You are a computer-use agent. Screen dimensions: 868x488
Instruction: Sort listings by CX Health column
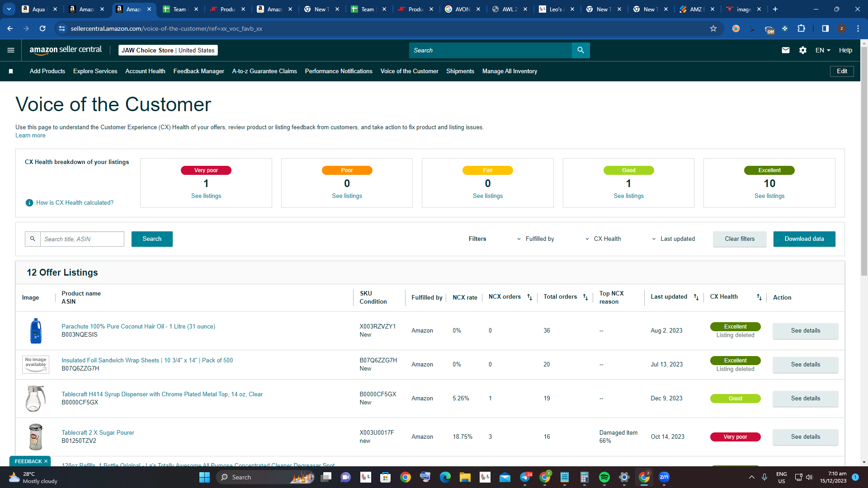[x=759, y=297]
